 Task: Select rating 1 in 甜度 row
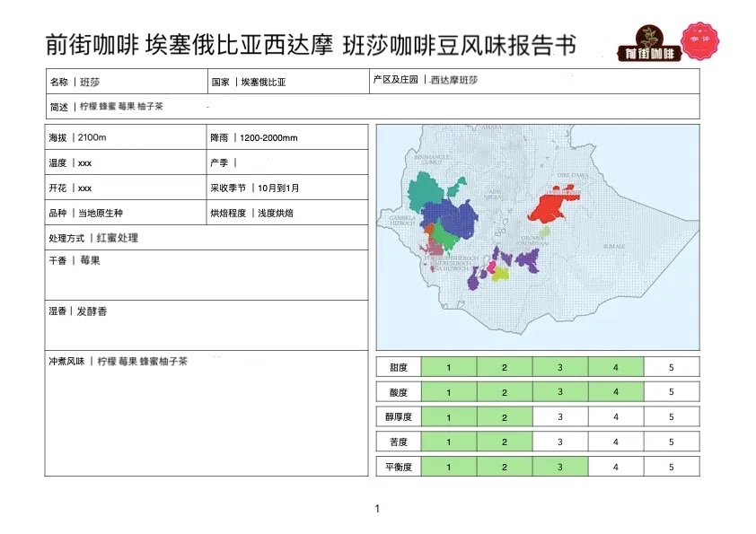[x=449, y=367]
